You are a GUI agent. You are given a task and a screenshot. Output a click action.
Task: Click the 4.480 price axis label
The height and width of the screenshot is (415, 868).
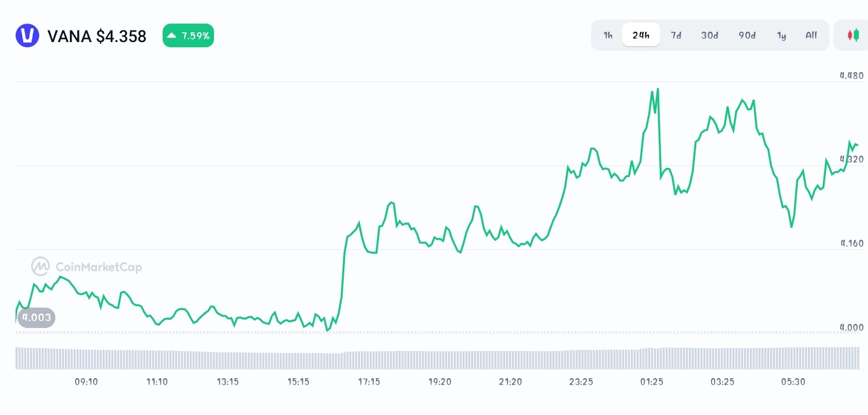click(x=852, y=76)
